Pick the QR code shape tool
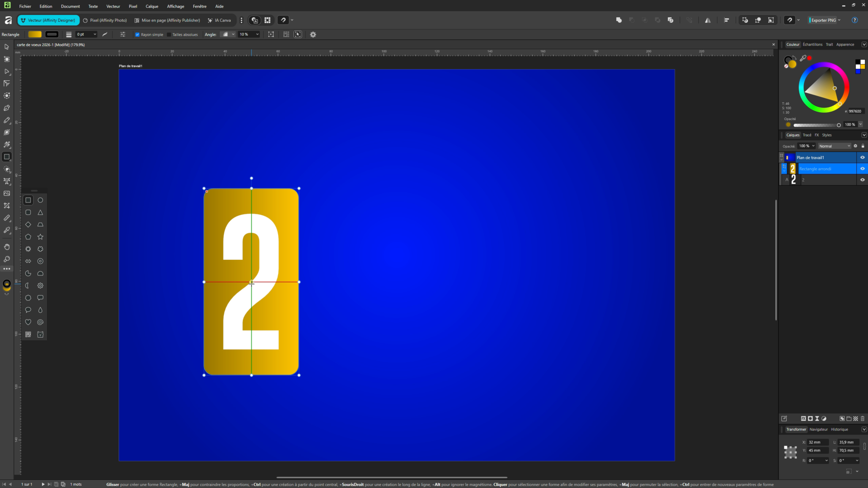 click(28, 334)
